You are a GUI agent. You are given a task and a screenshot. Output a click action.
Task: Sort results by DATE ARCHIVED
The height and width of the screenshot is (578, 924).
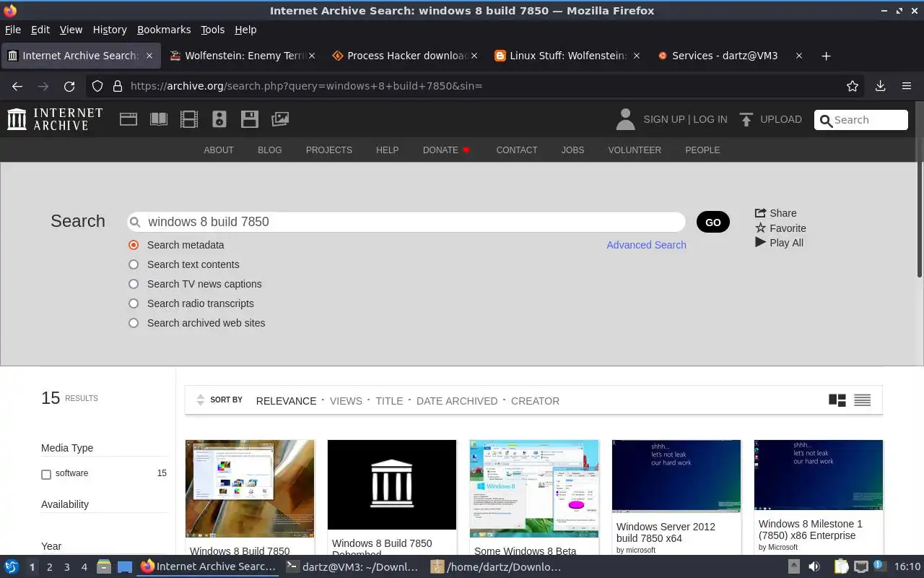457,401
